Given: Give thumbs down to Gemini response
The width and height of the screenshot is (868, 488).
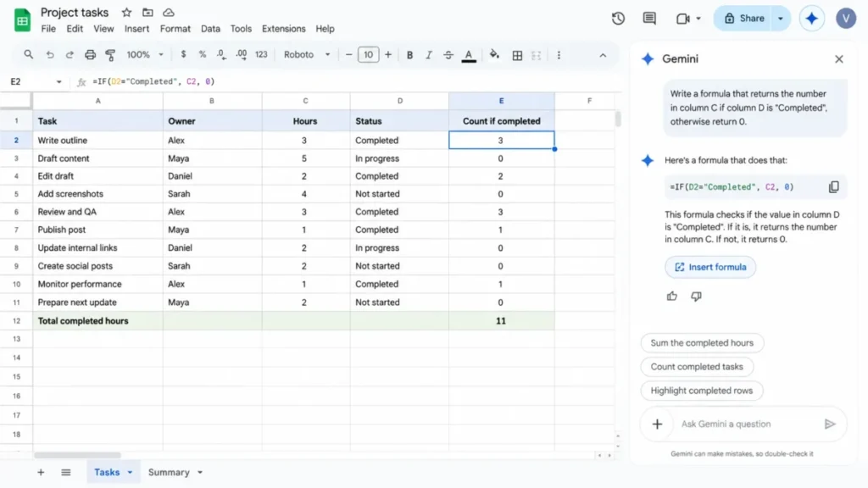Looking at the screenshot, I should pos(697,297).
